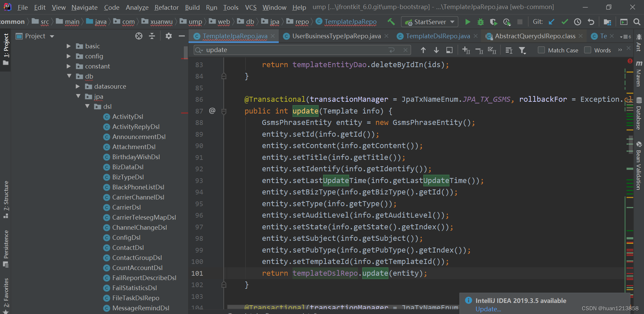Image resolution: width=644 pixels, height=314 pixels.
Task: Open Project panel settings gear
Action: coord(169,36)
